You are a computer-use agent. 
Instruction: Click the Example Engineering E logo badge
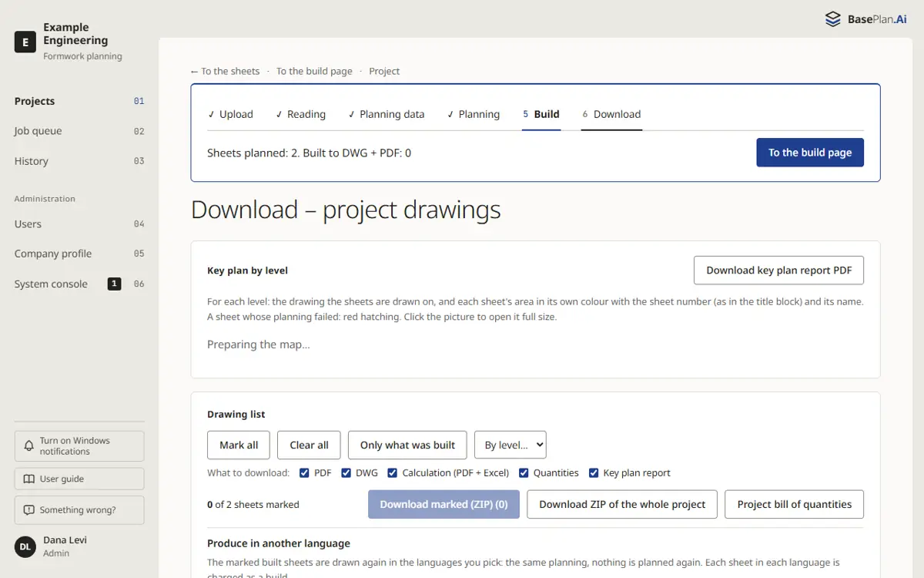25,42
